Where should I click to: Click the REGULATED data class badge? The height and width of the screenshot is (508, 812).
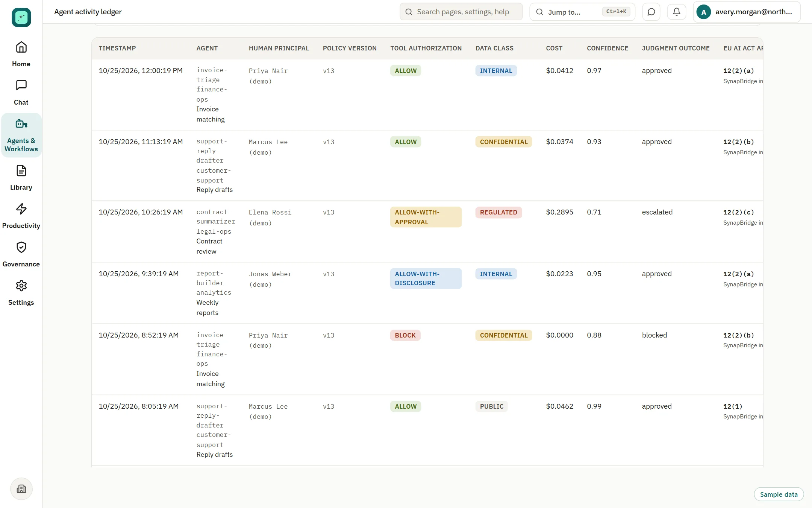[498, 212]
